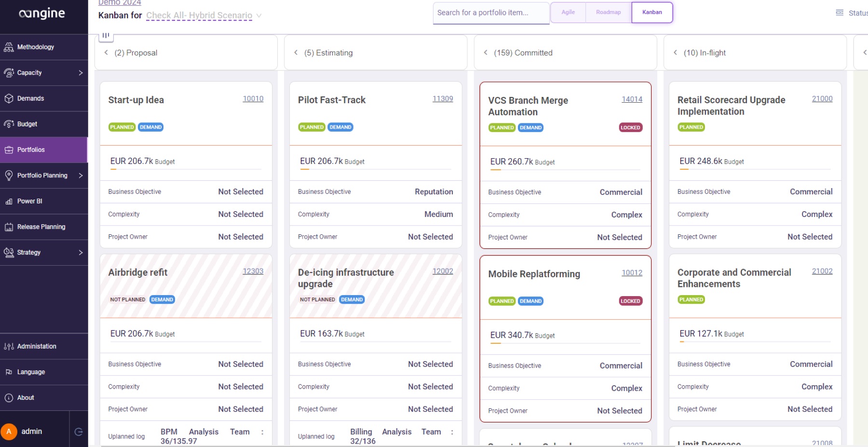The image size is (868, 447).
Task: Click the Demands cube icon
Action: pyautogui.click(x=9, y=98)
